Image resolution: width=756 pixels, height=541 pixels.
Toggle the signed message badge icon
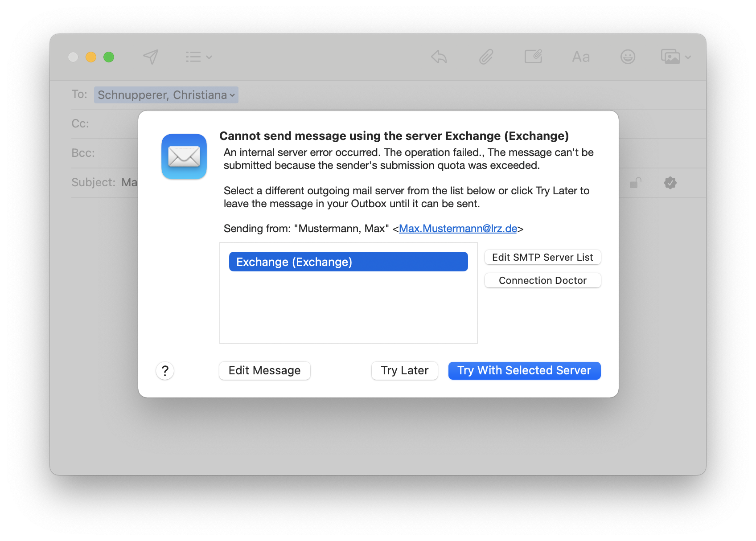coord(670,183)
